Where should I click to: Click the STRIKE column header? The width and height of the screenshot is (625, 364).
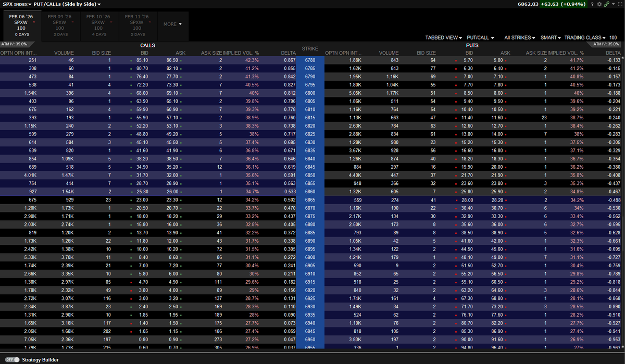tap(310, 49)
